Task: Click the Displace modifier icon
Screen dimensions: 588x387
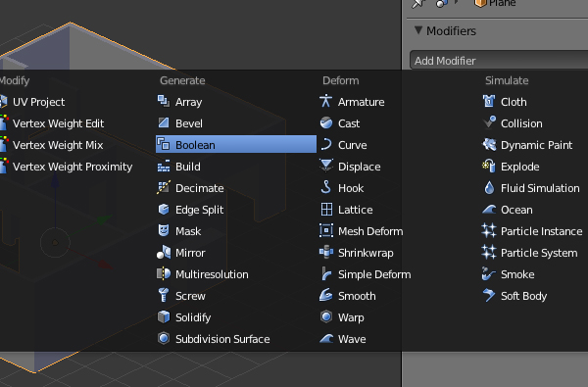Action: coord(326,167)
